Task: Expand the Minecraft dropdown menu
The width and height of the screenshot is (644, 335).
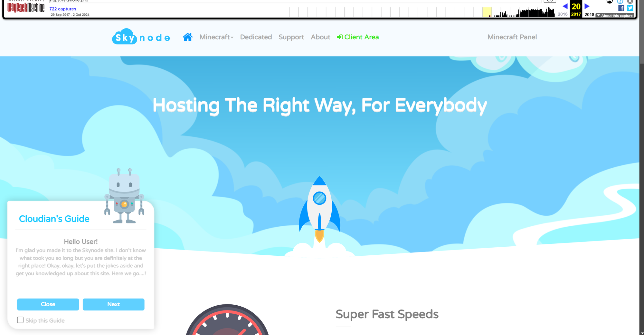Action: pyautogui.click(x=216, y=37)
